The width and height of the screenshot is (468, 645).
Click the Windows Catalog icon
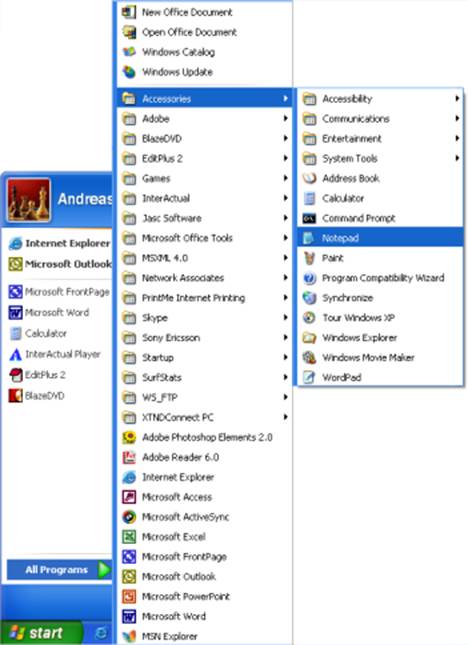click(x=129, y=52)
